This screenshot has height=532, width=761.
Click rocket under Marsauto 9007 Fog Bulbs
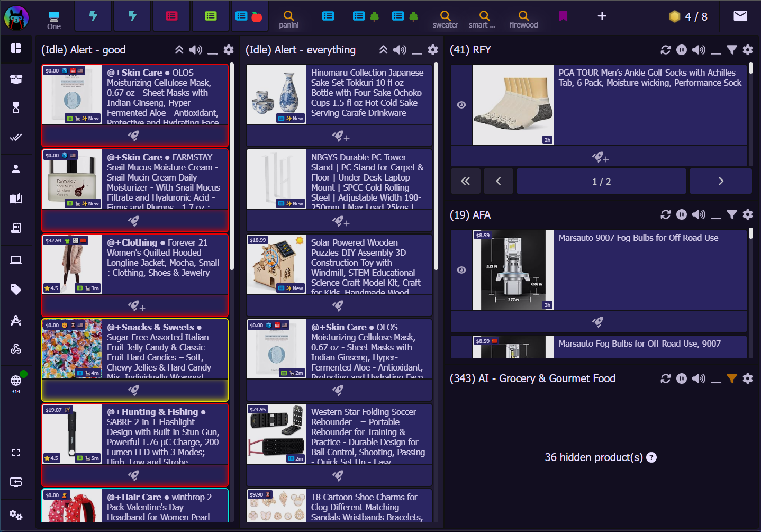click(x=598, y=322)
